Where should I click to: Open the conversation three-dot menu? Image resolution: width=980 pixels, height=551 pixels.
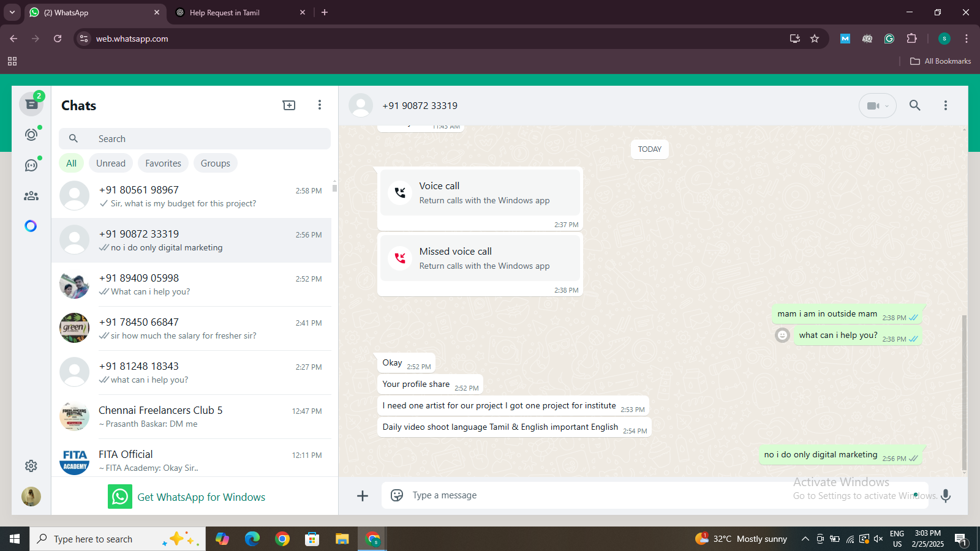coord(945,105)
